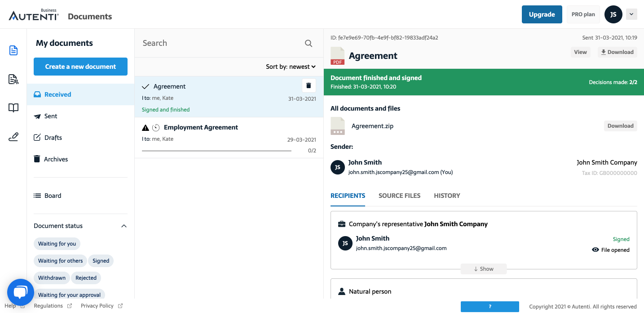Open the Sent folder
This screenshot has height=313, width=644.
pyautogui.click(x=81, y=116)
